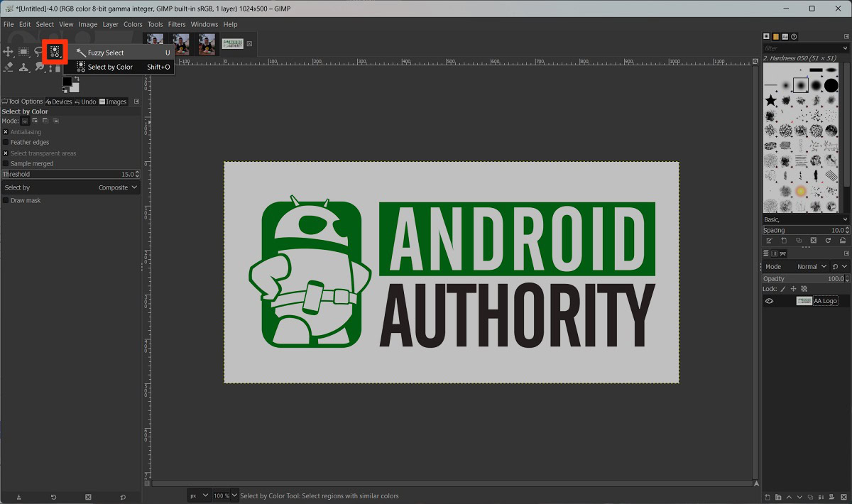Open the Filters menu

pos(177,24)
